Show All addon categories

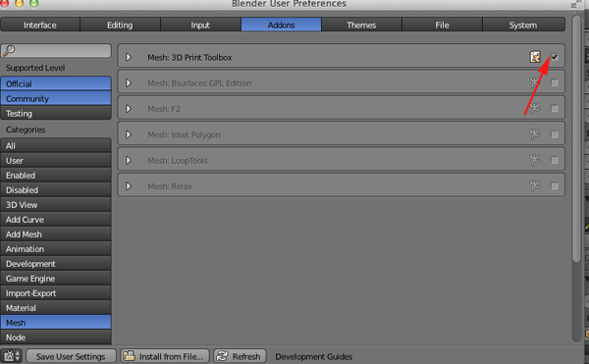pyautogui.click(x=56, y=145)
